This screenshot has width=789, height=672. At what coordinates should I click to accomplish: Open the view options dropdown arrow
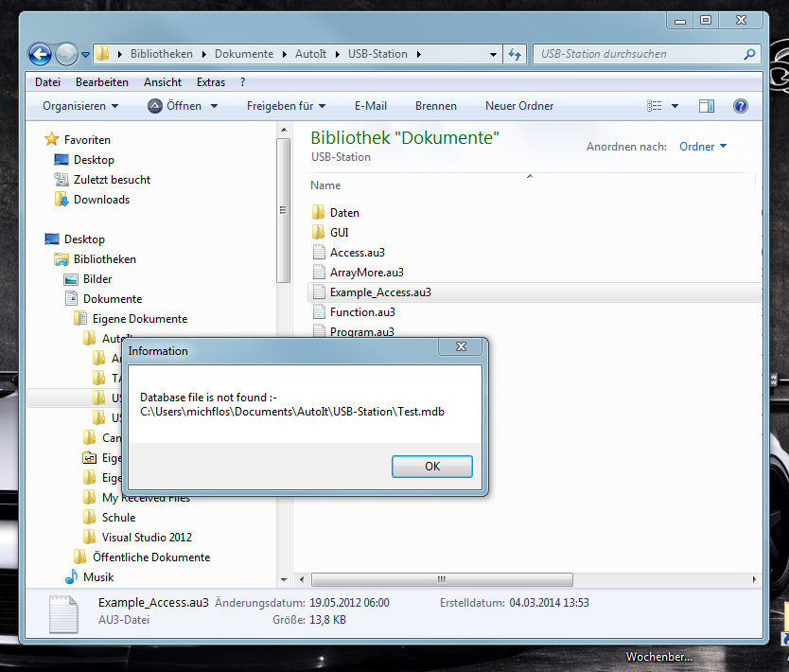point(675,106)
